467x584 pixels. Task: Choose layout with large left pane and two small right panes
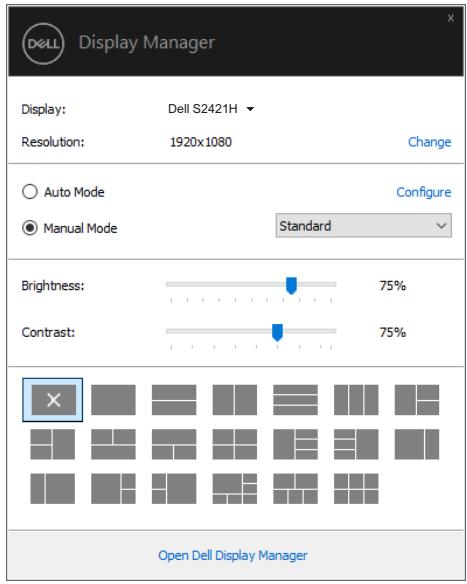[113, 489]
